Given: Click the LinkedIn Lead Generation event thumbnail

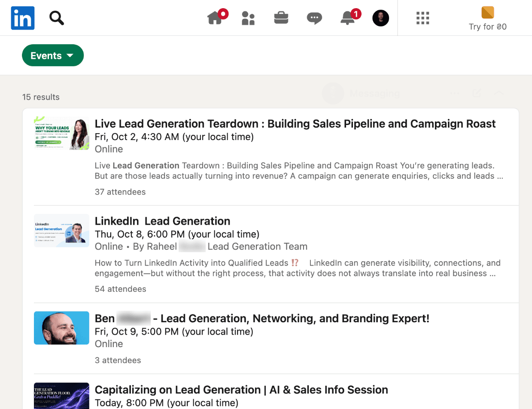Looking at the screenshot, I should click(x=61, y=231).
